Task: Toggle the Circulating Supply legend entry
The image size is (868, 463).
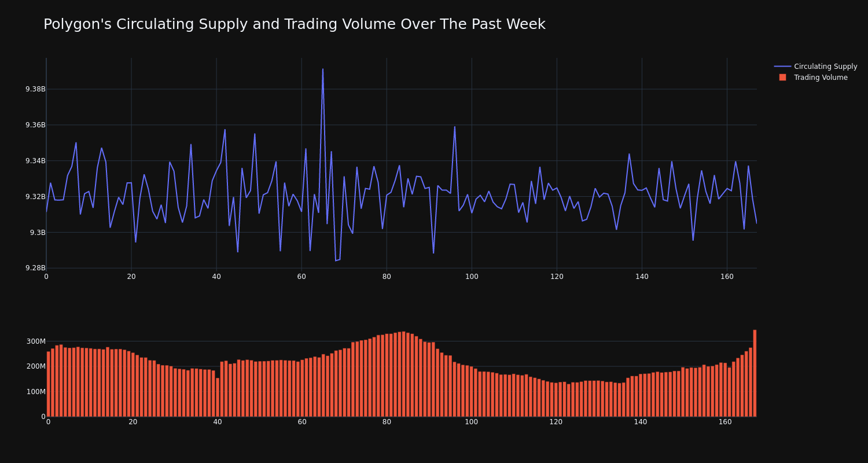Action: [x=816, y=67]
